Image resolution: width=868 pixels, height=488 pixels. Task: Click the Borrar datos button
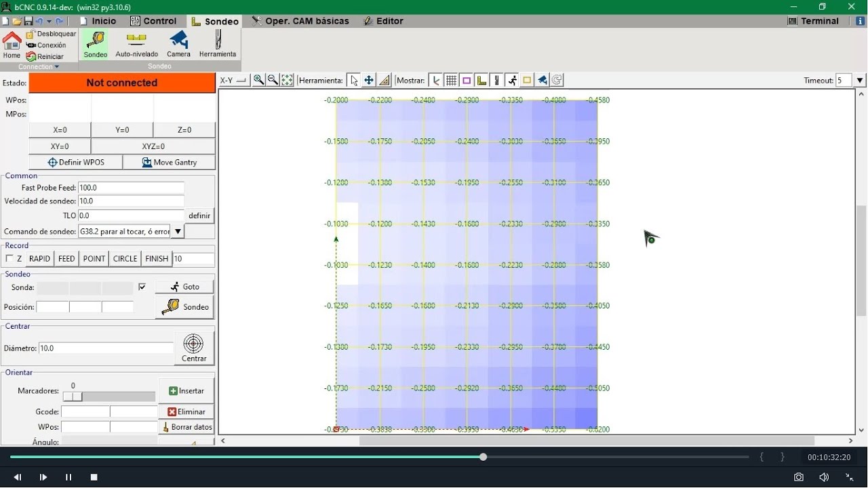(186, 427)
